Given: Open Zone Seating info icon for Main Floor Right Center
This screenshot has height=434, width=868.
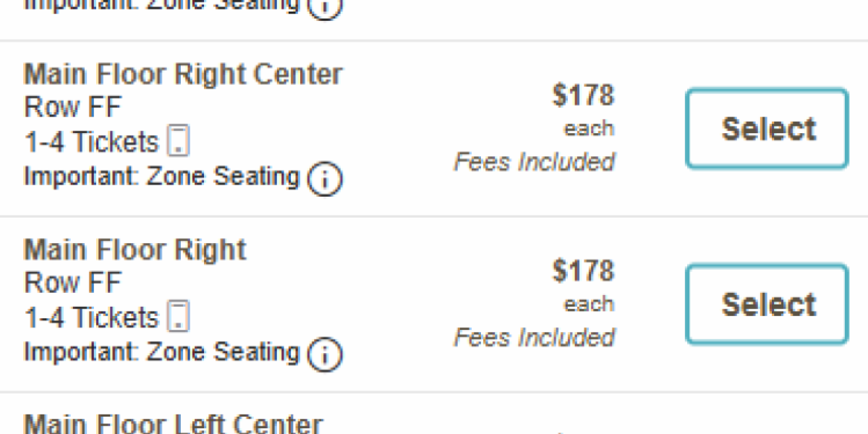Looking at the screenshot, I should (x=325, y=179).
